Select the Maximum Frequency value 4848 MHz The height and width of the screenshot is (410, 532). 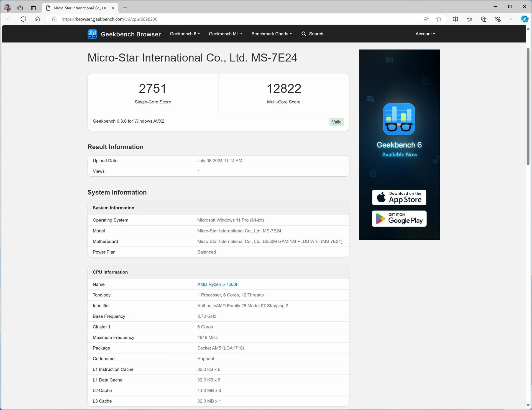[208, 337]
